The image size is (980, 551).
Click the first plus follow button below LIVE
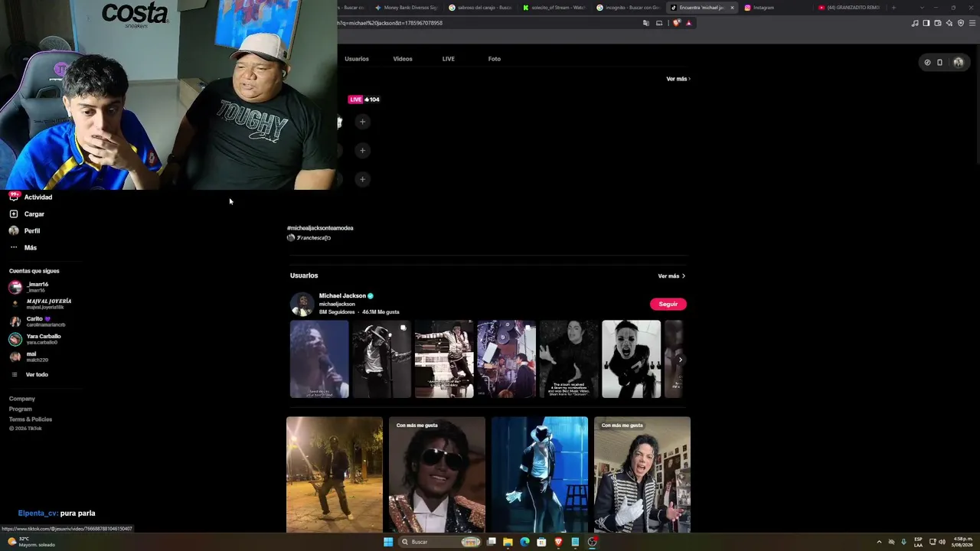click(x=362, y=121)
